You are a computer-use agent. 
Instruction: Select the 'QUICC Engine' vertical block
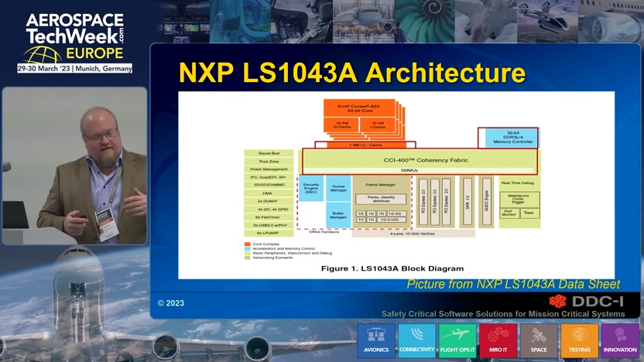[486, 202]
